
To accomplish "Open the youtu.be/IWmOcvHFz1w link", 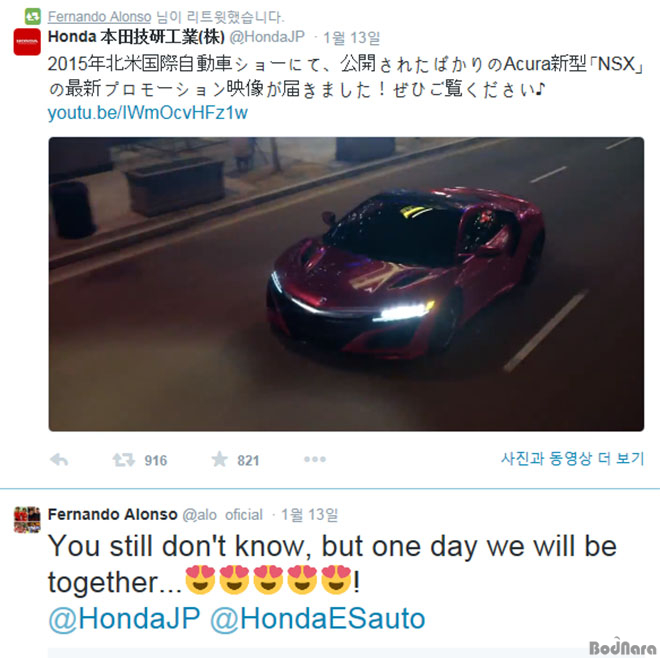I will click(x=148, y=113).
